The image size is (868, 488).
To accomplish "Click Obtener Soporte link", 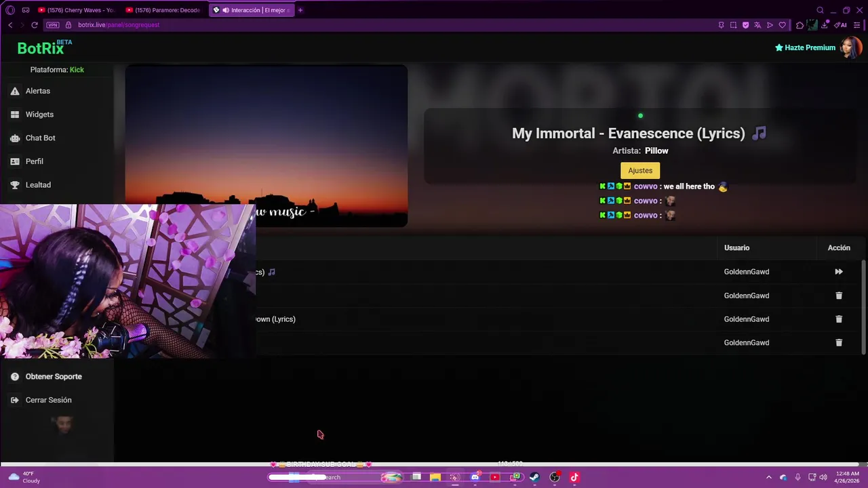I will coord(54,377).
